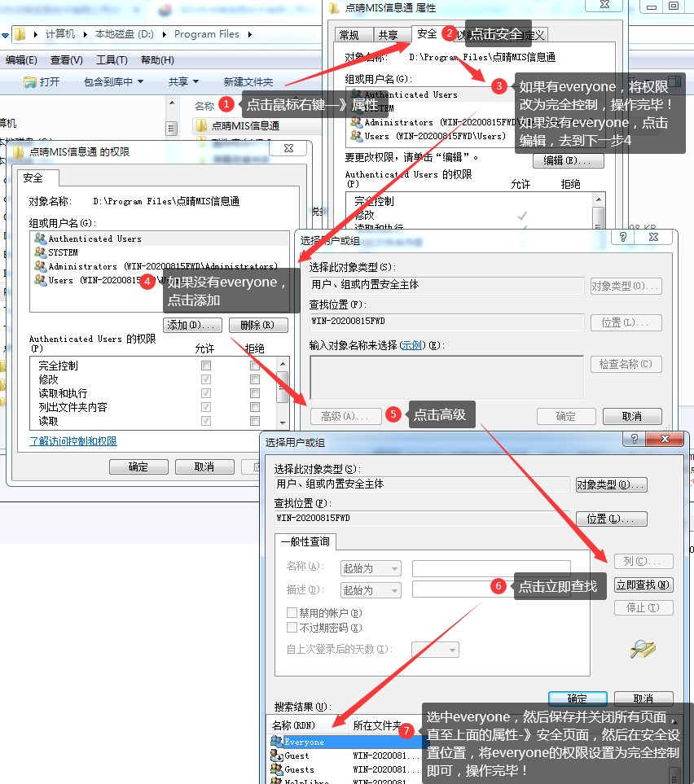Click the SYSTEM group icon in permissions dialog
The width and height of the screenshot is (694, 784).
[x=41, y=252]
